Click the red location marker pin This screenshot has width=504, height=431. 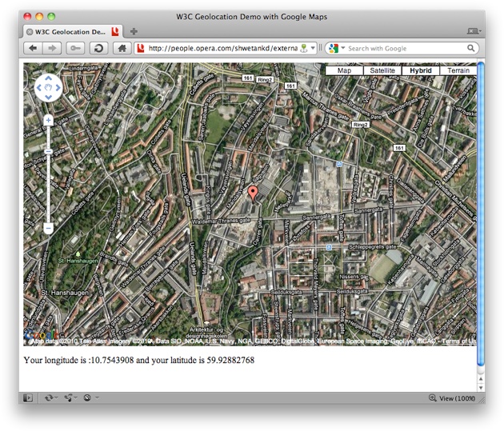tap(253, 194)
